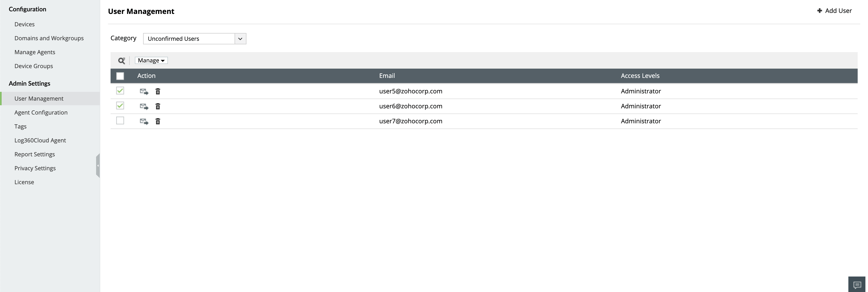This screenshot has width=868, height=292.
Task: Click the Add User button
Action: [x=834, y=11]
